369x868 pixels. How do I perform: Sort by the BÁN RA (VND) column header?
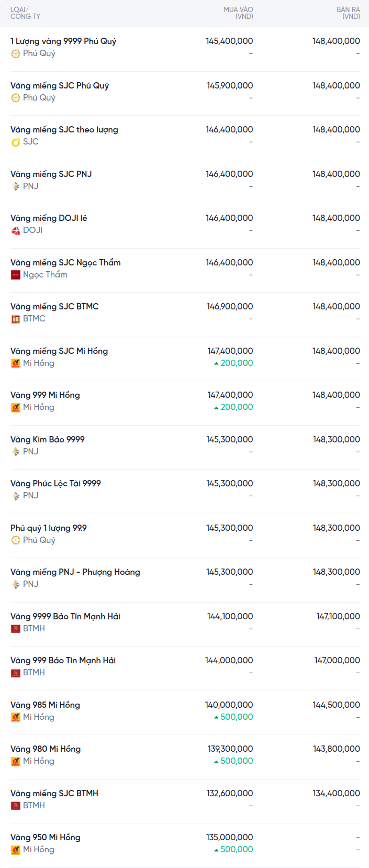348,13
